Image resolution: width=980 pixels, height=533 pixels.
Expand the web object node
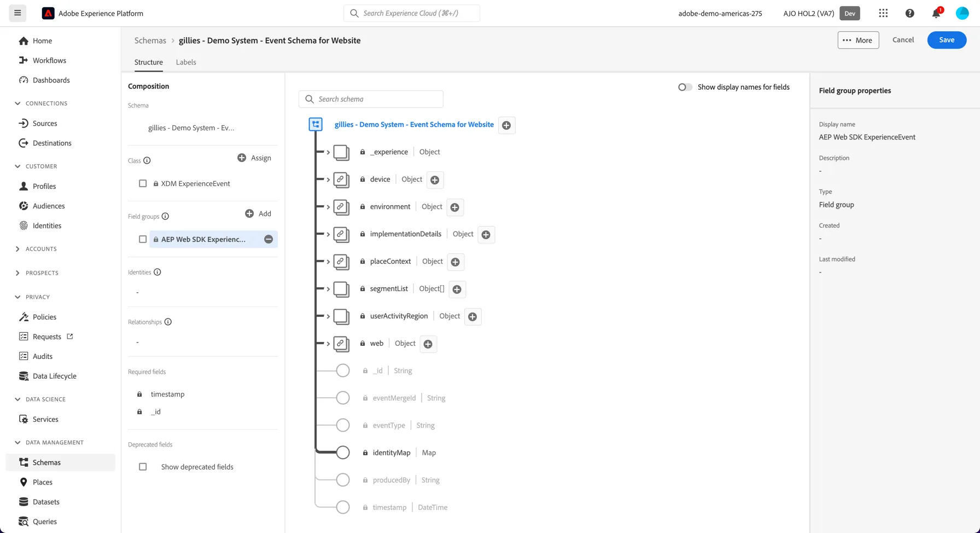point(328,344)
